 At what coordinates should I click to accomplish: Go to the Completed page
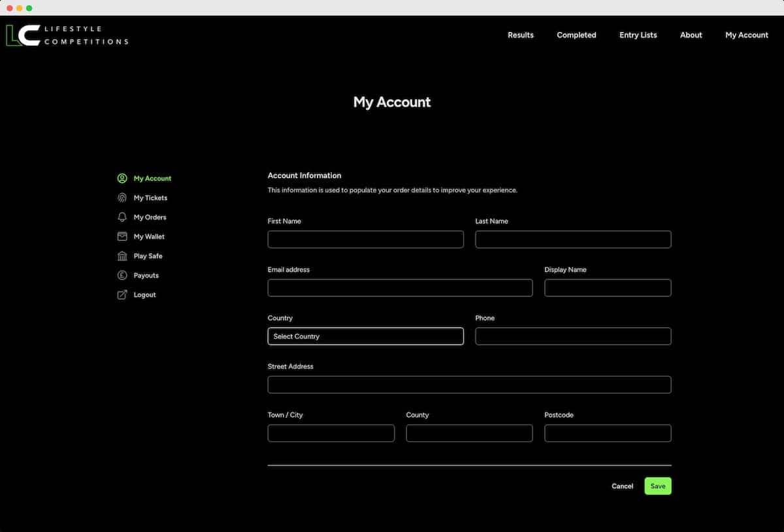[x=576, y=35]
